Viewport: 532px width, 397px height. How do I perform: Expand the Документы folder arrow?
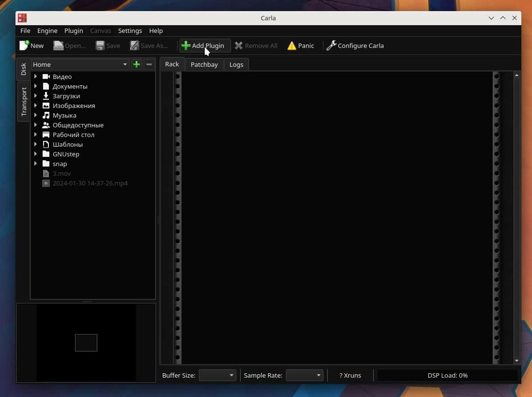36,86
